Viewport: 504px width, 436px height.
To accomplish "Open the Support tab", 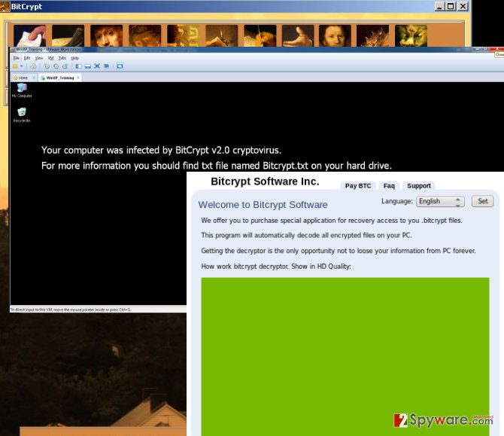I will (x=419, y=186).
